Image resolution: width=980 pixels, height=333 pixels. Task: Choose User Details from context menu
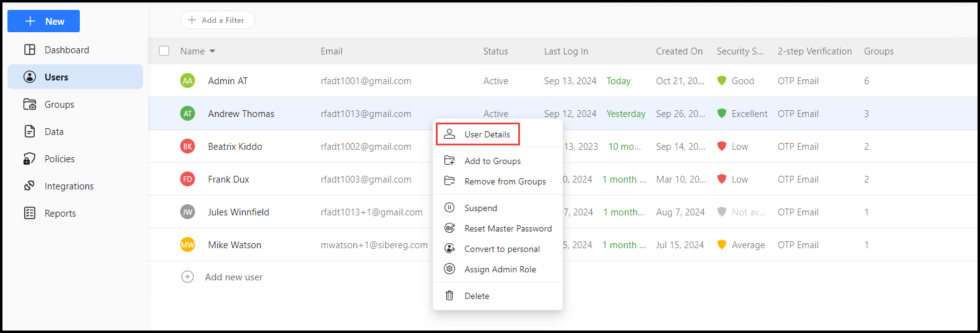click(x=487, y=134)
